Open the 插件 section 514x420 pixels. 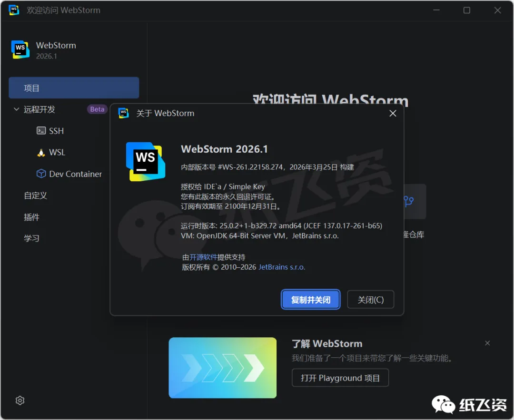point(31,217)
